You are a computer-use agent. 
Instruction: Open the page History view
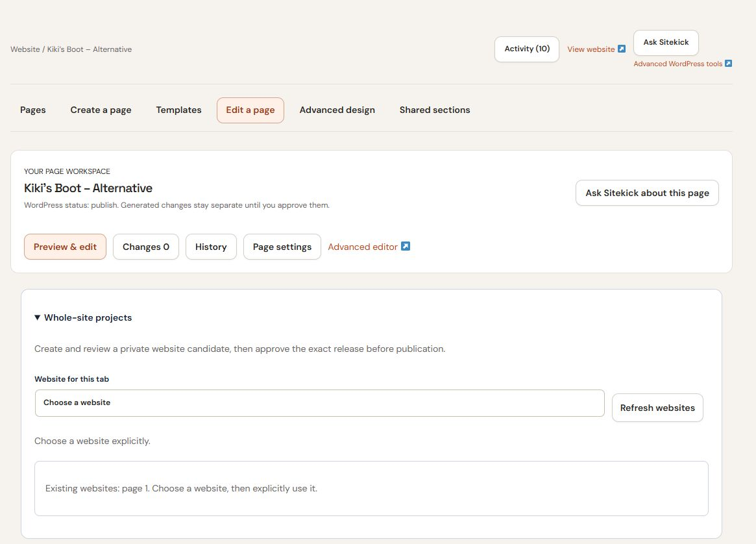tap(211, 247)
